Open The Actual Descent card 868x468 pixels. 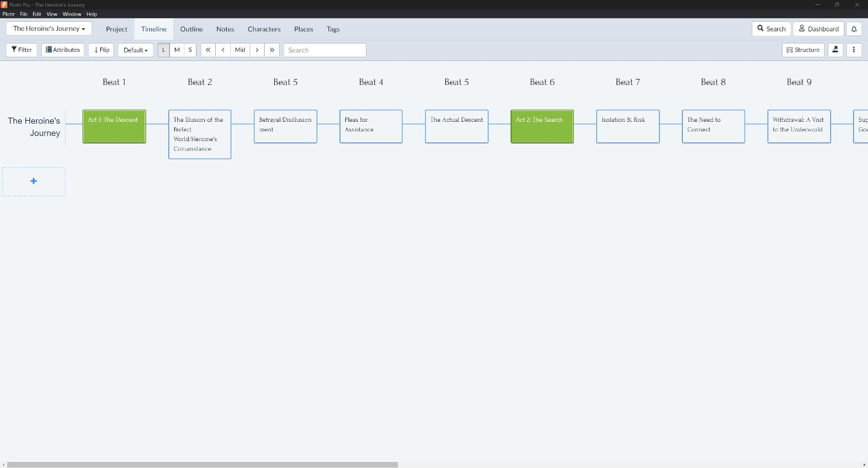coord(456,126)
